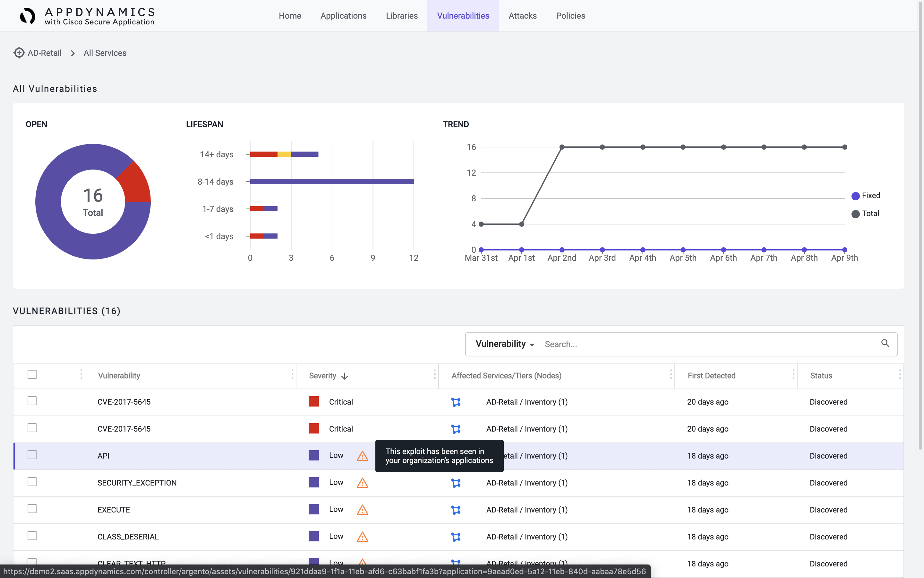924x578 pixels.
Task: Click the EXECUTE vulnerability name
Action: pyautogui.click(x=114, y=510)
